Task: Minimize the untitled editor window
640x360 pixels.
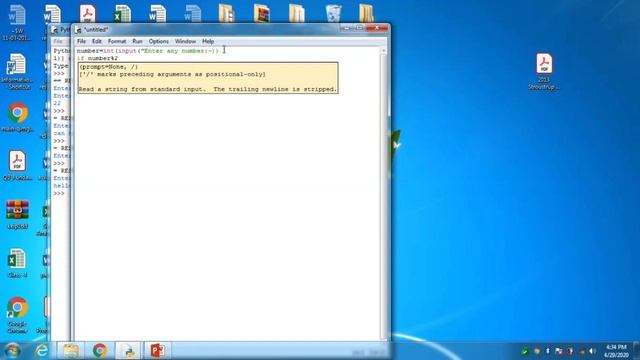Action: 347,28
